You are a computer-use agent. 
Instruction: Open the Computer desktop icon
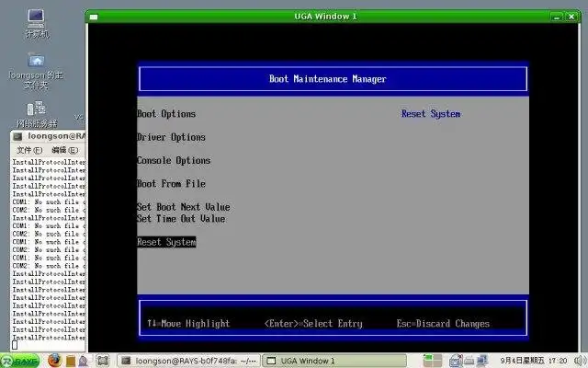[37, 23]
